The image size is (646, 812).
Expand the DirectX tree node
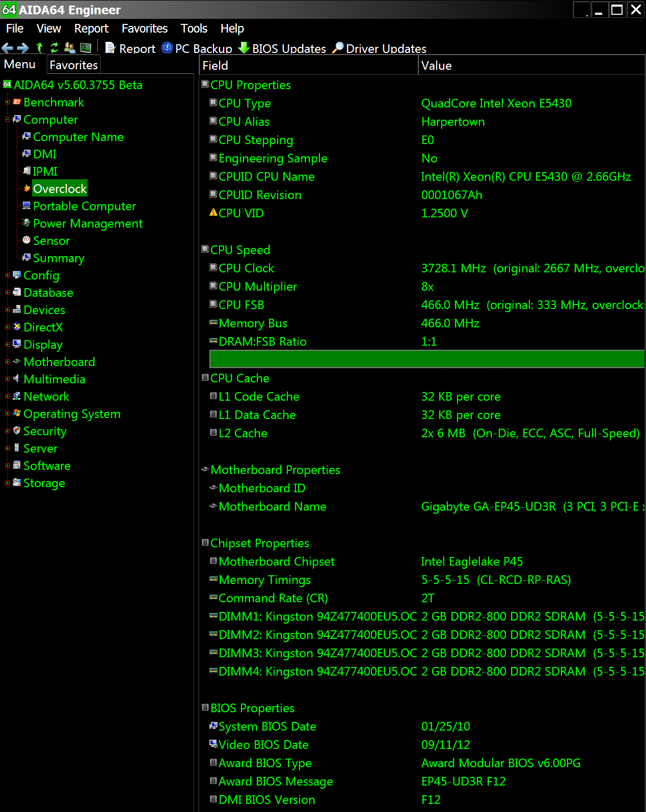(x=7, y=327)
